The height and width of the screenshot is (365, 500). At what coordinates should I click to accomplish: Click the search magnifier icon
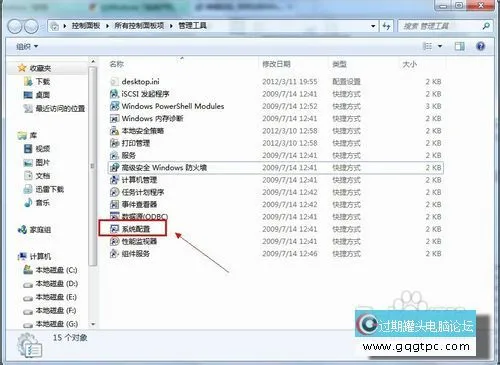point(486,26)
